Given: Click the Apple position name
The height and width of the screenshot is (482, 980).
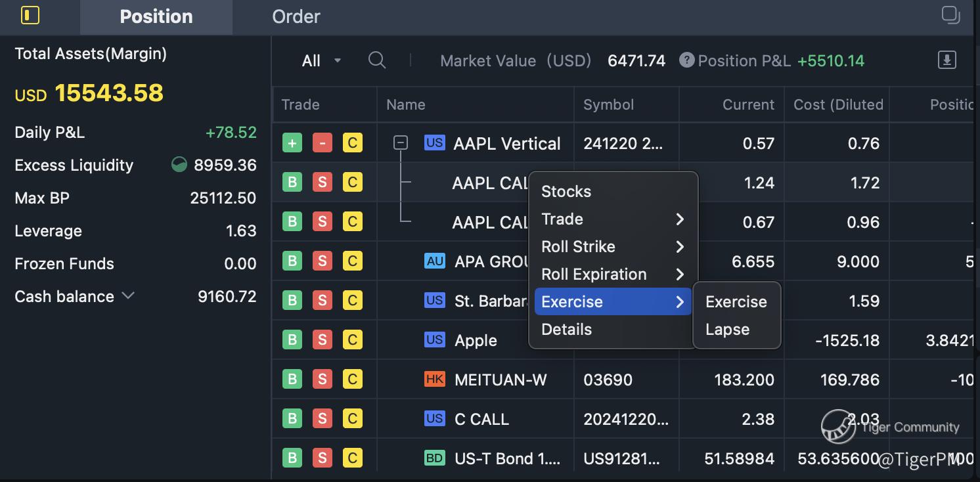Looking at the screenshot, I should [476, 340].
